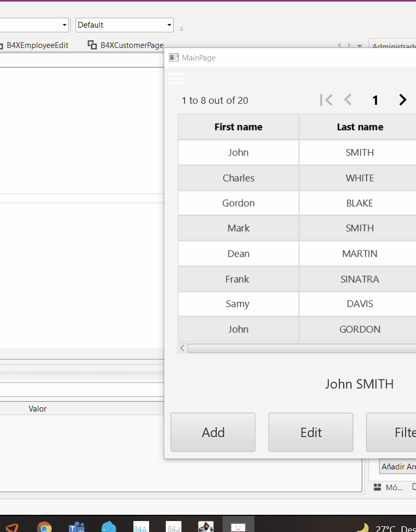This screenshot has width=416, height=532.
Task: Open the tab list dropdown arrow
Action: click(x=360, y=45)
